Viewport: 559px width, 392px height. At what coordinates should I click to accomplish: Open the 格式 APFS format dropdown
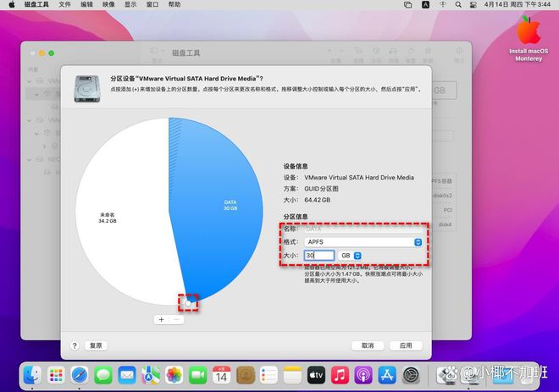coord(363,242)
